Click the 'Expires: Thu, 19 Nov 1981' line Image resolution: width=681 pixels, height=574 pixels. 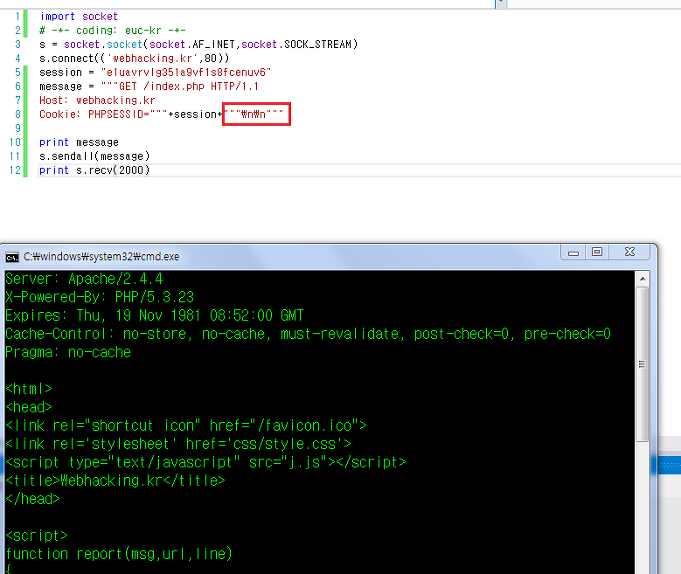(x=155, y=315)
